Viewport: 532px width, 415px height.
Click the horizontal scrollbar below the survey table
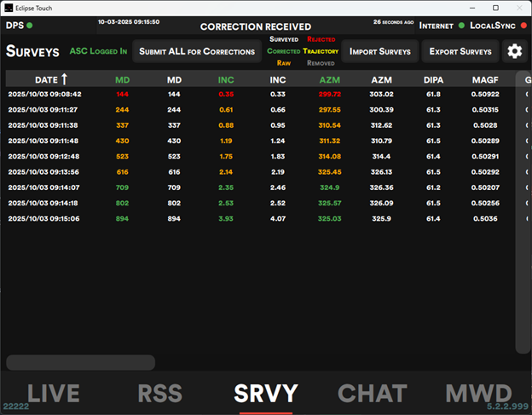coord(81,362)
